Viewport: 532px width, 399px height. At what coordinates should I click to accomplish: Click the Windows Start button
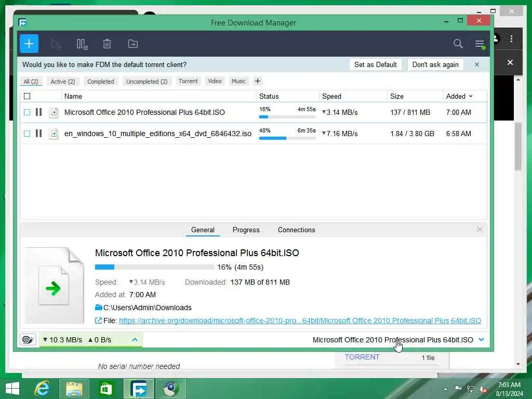[x=12, y=389]
